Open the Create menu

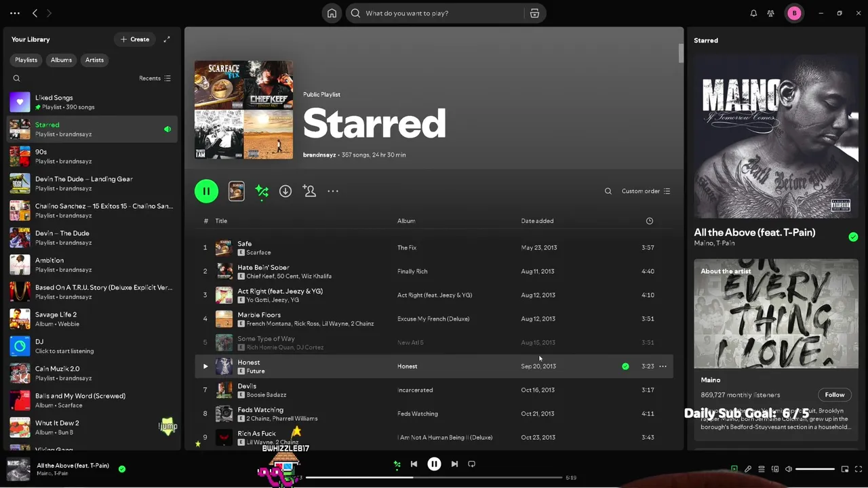tap(134, 39)
